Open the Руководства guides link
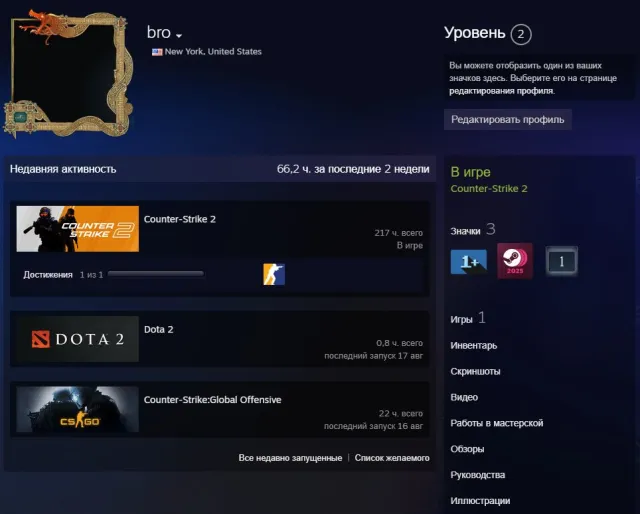The width and height of the screenshot is (640, 514). [x=478, y=475]
